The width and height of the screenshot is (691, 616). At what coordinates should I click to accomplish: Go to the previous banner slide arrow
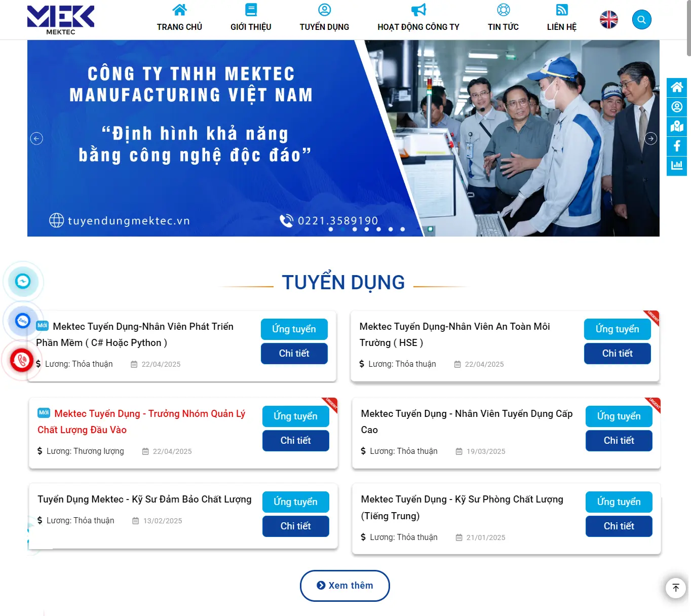click(x=36, y=138)
